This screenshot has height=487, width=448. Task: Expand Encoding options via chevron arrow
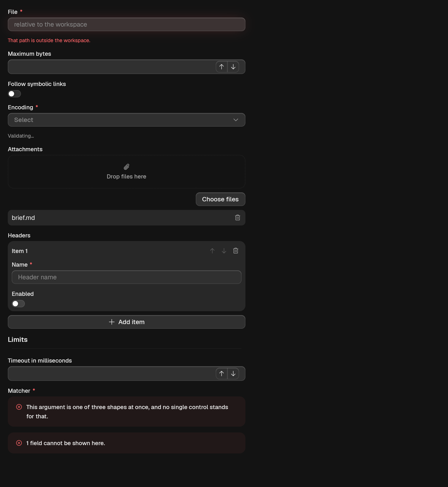click(236, 120)
